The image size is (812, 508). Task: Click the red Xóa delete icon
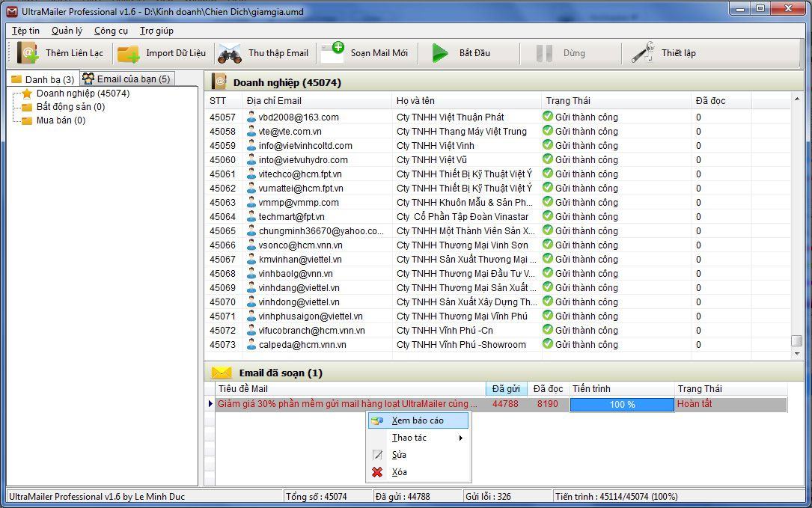pos(377,472)
